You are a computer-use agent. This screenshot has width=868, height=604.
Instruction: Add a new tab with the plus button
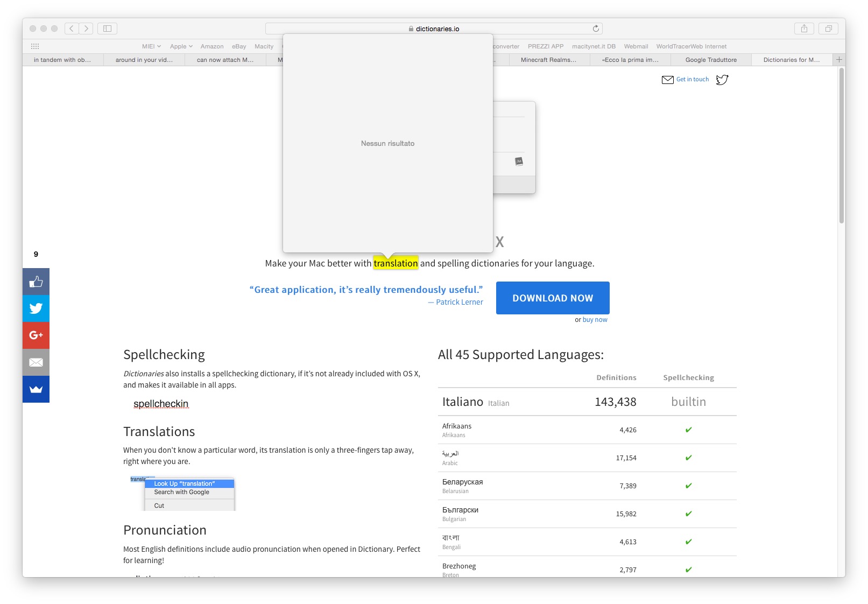839,60
